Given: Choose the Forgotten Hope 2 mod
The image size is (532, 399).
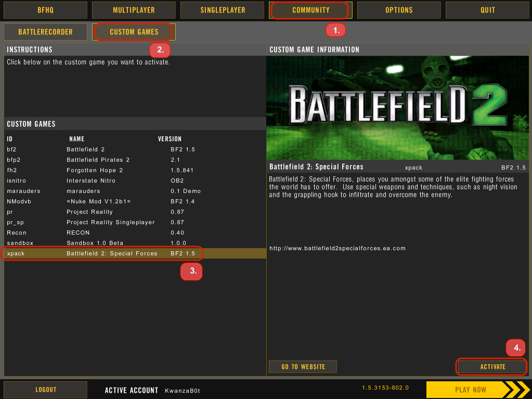Looking at the screenshot, I should click(x=135, y=170).
